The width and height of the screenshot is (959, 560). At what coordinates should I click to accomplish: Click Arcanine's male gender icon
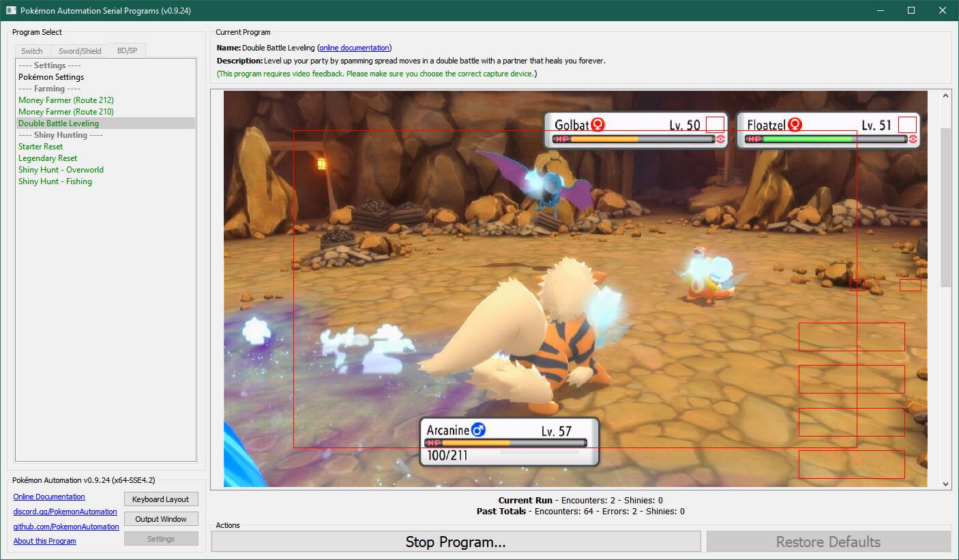point(478,430)
